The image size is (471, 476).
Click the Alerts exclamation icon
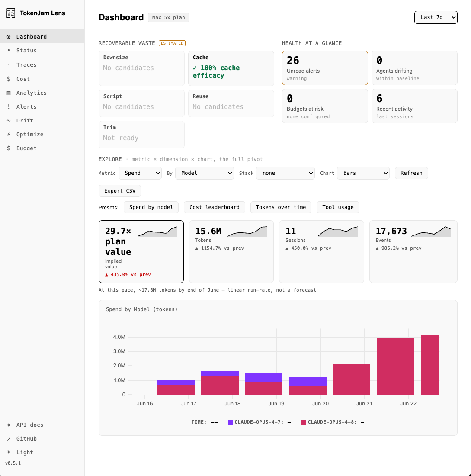pos(9,106)
